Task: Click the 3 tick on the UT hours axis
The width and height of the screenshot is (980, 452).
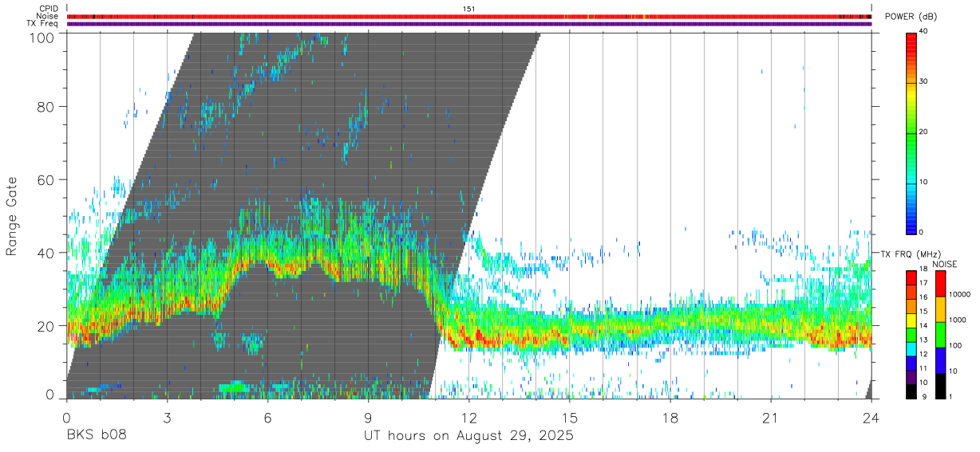Action: point(167,418)
